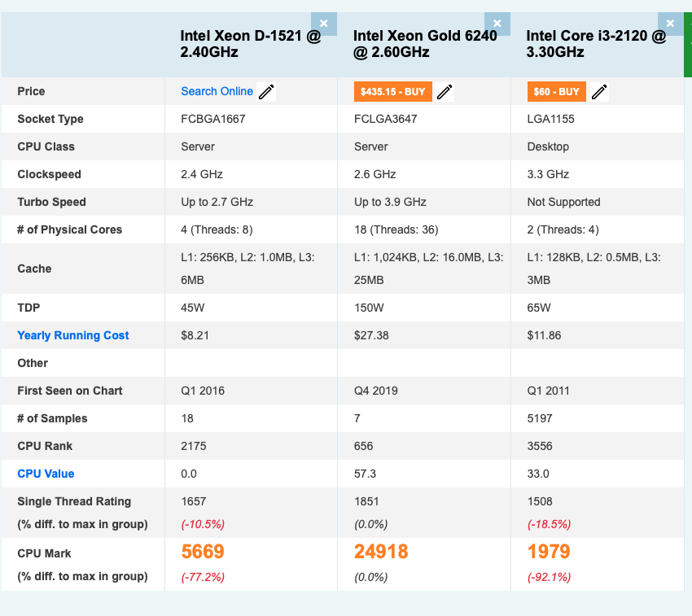Click CPU Mark score 24918
Image resolution: width=692 pixels, height=616 pixels.
(381, 553)
